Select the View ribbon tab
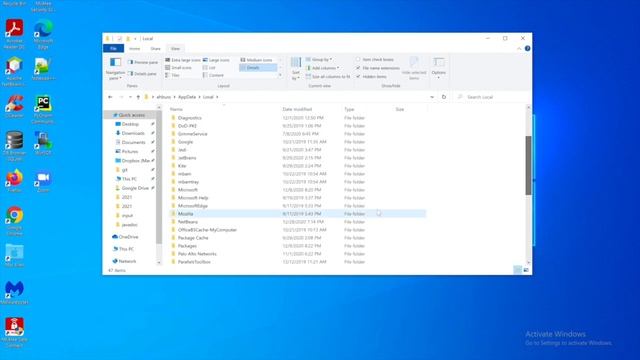640x360 pixels. click(176, 49)
